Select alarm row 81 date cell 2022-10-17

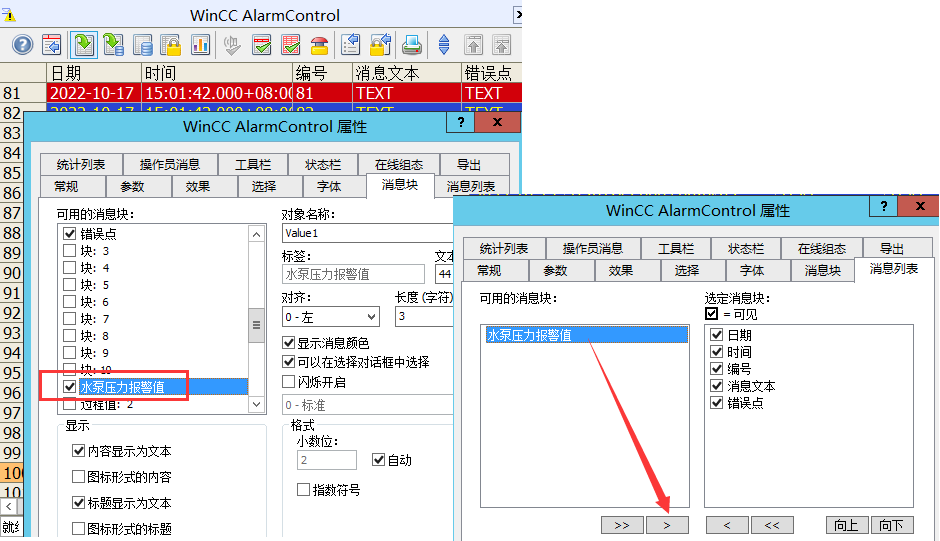tap(94, 93)
